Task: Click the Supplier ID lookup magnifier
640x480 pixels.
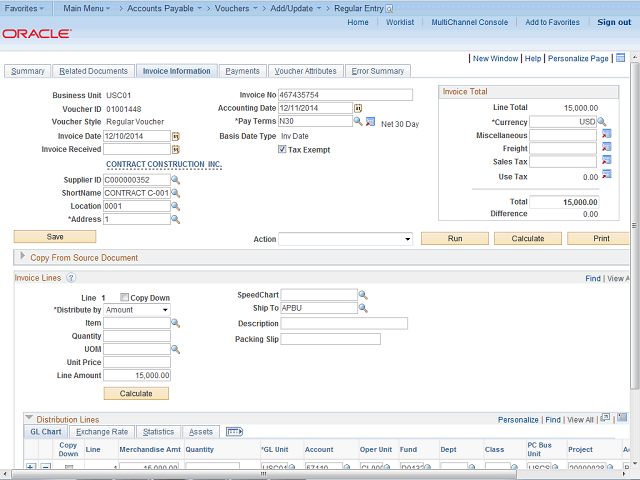Action: click(x=175, y=180)
